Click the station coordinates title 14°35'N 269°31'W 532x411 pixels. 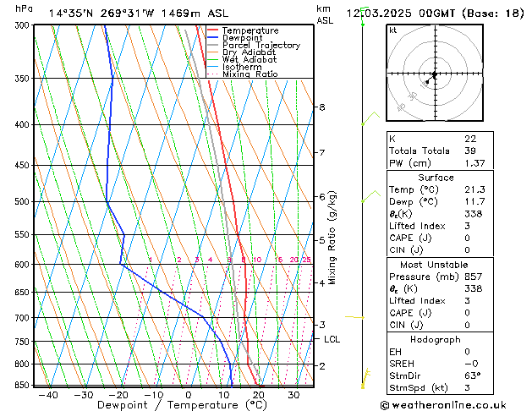click(x=101, y=13)
